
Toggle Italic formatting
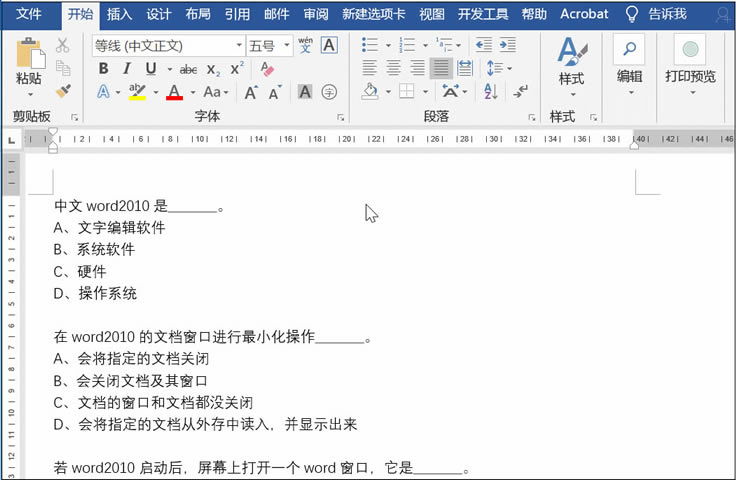pos(127,69)
